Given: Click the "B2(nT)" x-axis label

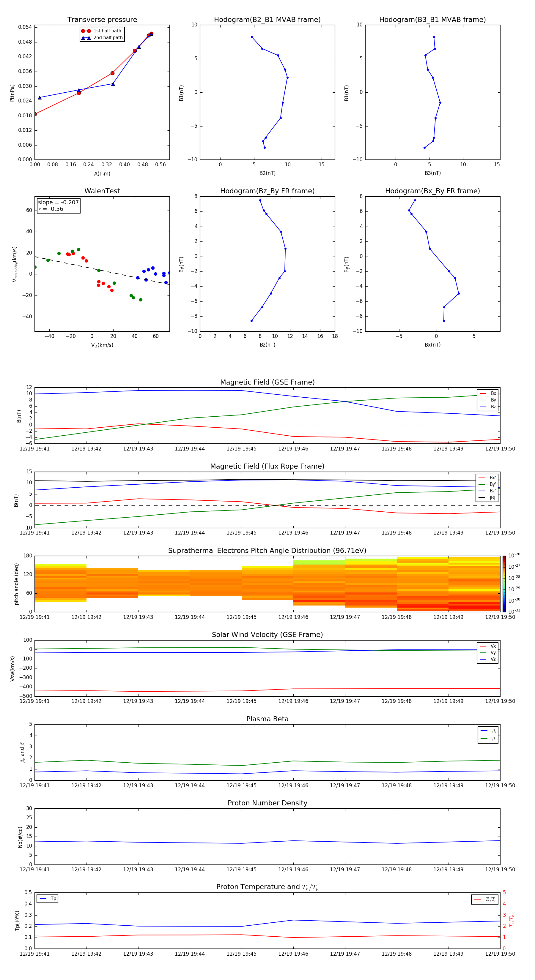Looking at the screenshot, I should tap(267, 173).
